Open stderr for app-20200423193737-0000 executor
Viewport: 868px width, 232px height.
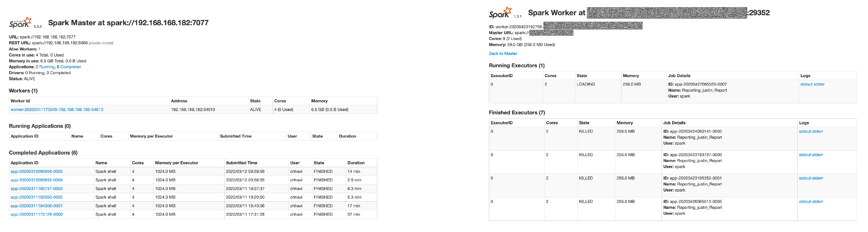817,155
